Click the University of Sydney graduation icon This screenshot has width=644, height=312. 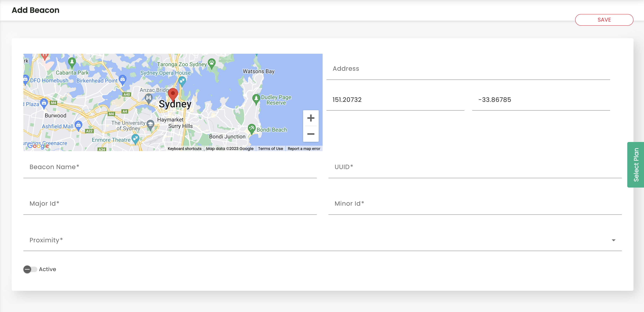pos(150,124)
